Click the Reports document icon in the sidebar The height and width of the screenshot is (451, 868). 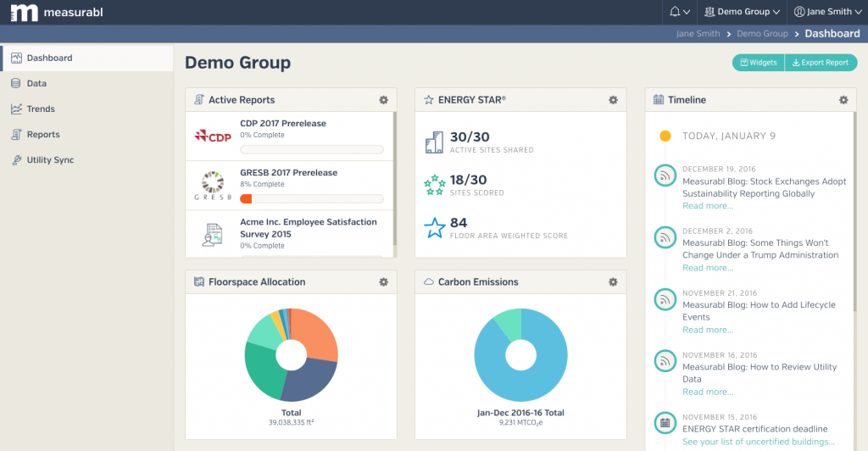(x=17, y=135)
